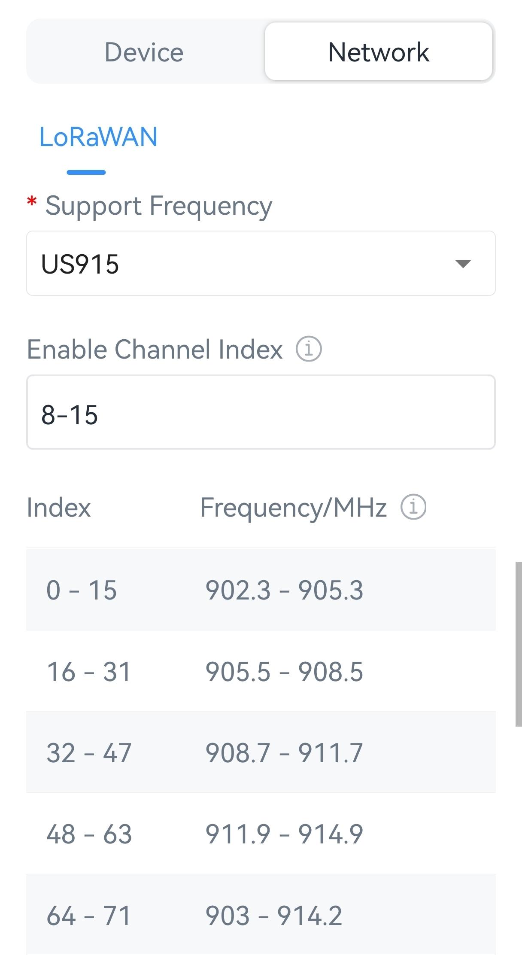Open the LoRaWAN sub-tab

click(x=98, y=137)
